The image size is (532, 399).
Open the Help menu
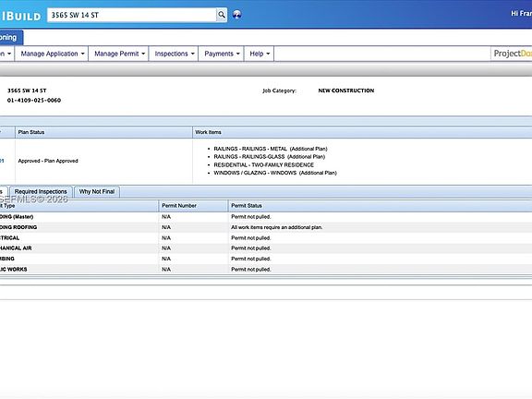pos(260,54)
